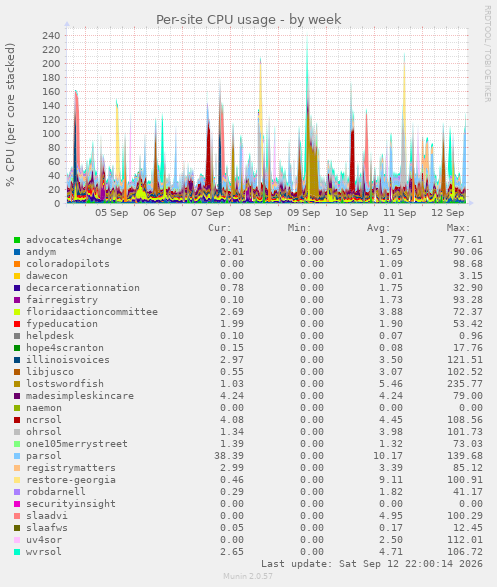Click the parsol light blue legend swatch
The height and width of the screenshot is (587, 497).
coord(17,456)
